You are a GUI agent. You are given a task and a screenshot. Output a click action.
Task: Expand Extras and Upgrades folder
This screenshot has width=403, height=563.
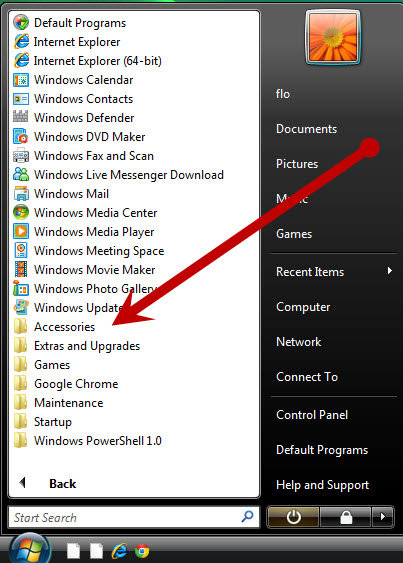77,346
